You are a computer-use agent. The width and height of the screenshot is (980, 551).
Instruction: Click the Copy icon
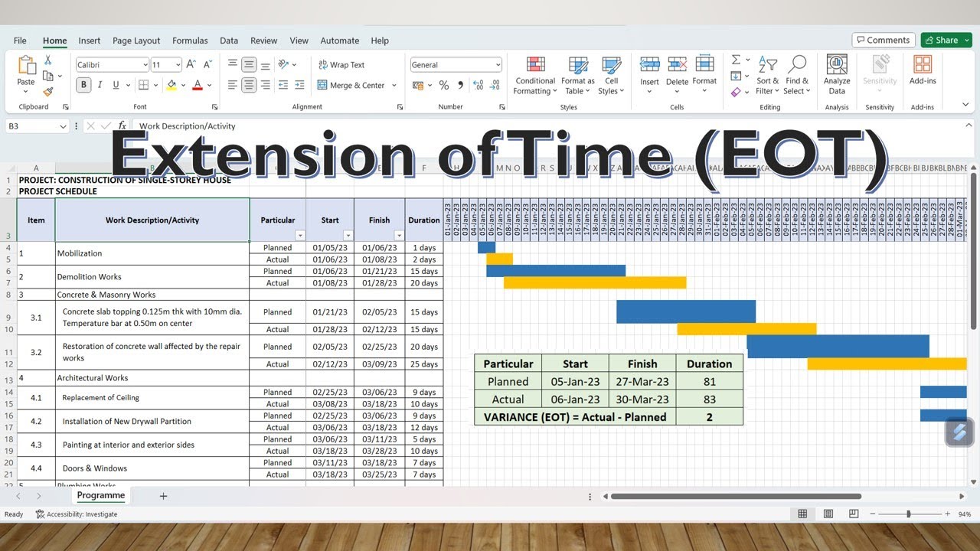[x=47, y=76]
